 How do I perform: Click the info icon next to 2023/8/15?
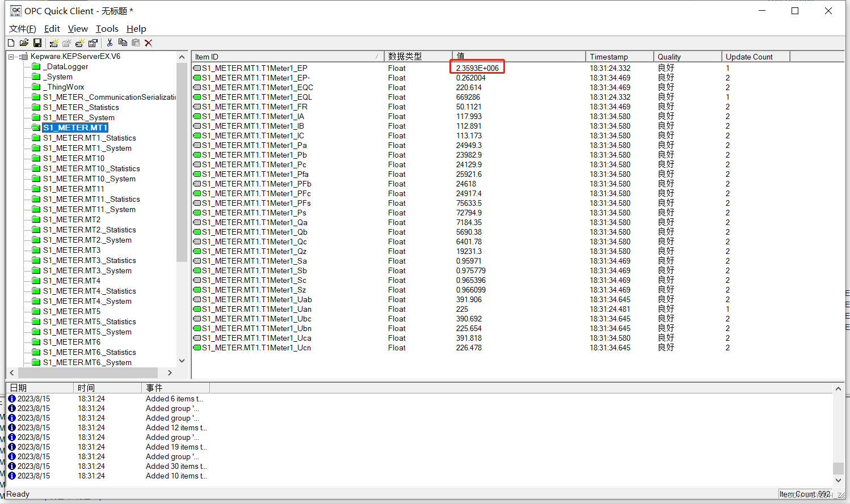point(12,399)
